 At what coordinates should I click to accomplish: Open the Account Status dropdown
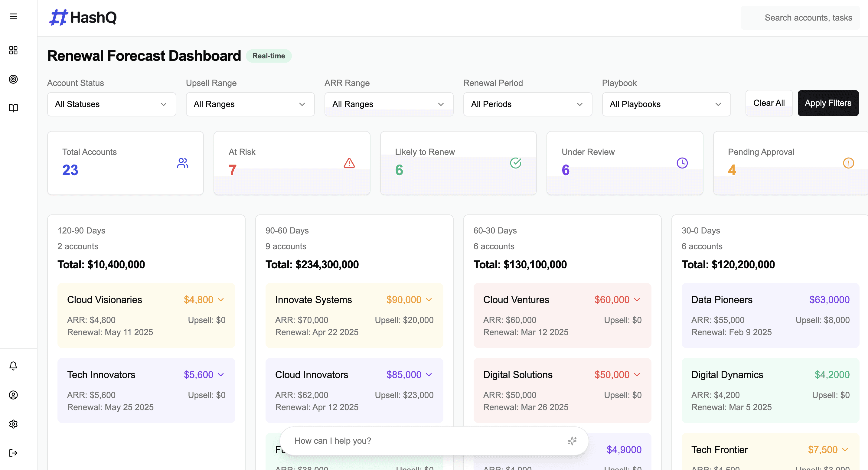point(112,104)
